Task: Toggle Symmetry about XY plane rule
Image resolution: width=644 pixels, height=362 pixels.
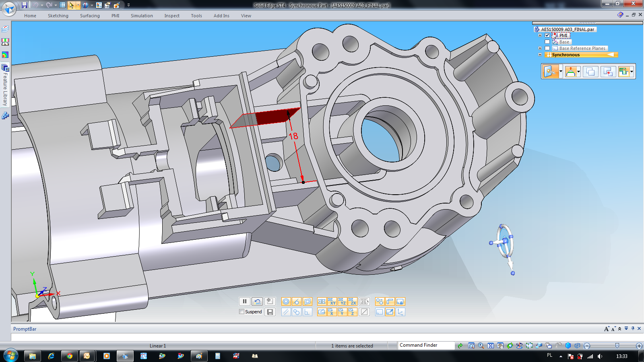Action: point(332,301)
